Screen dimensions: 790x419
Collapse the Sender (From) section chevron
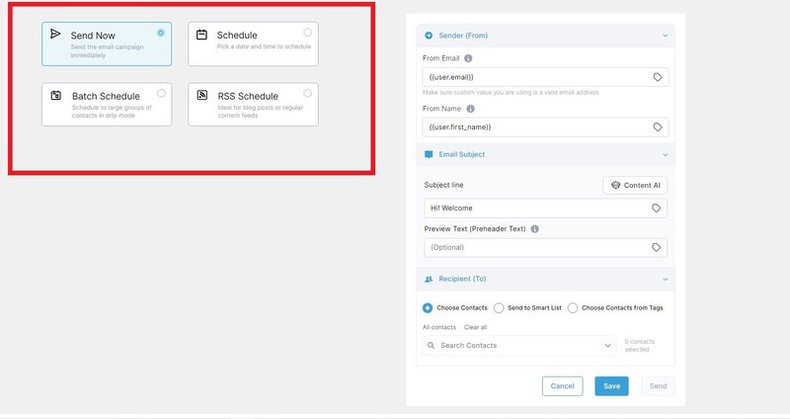point(665,36)
